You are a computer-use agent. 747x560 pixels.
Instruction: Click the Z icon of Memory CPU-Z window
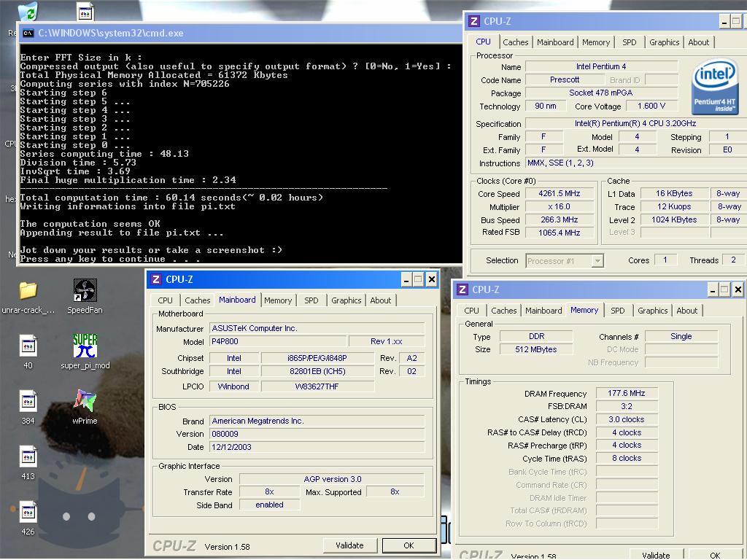[x=462, y=289]
